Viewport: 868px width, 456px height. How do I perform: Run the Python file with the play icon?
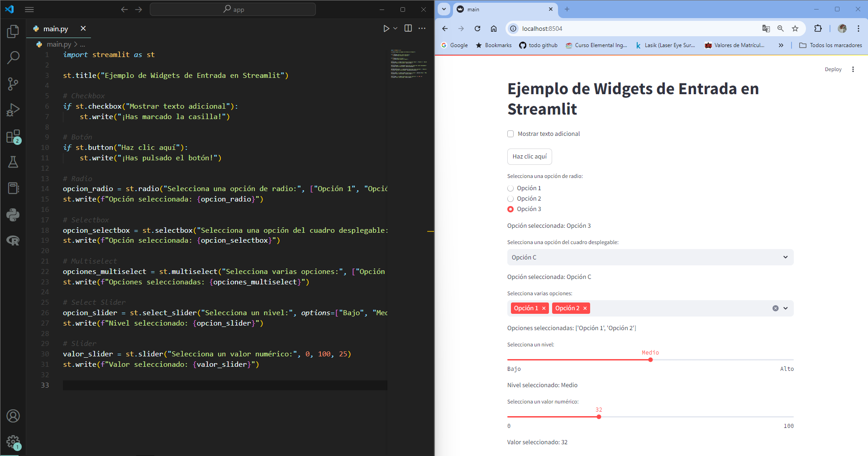(x=386, y=29)
